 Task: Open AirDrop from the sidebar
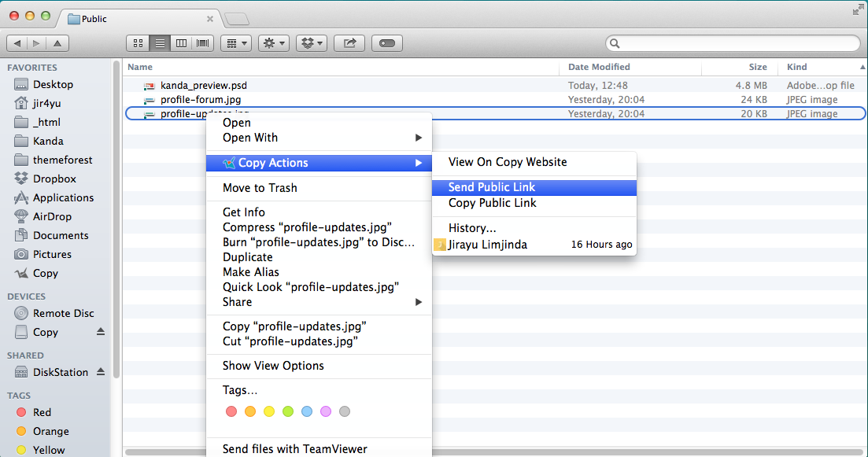click(x=52, y=216)
